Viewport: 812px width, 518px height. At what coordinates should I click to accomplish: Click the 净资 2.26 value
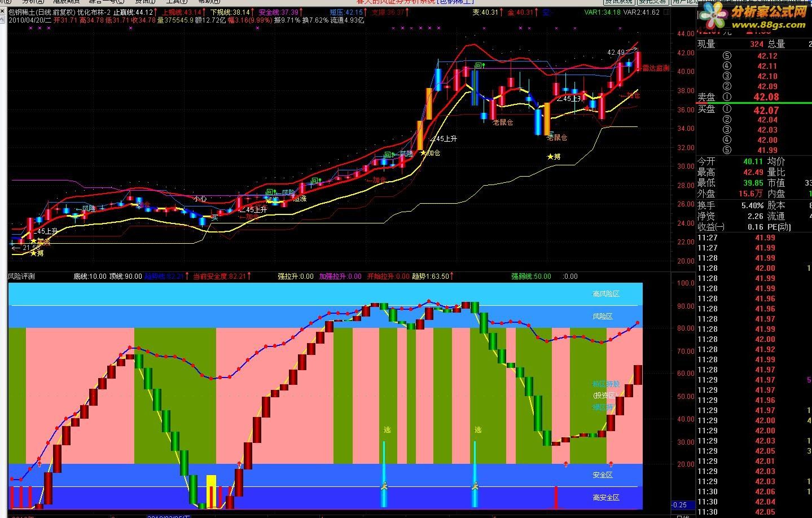click(756, 216)
